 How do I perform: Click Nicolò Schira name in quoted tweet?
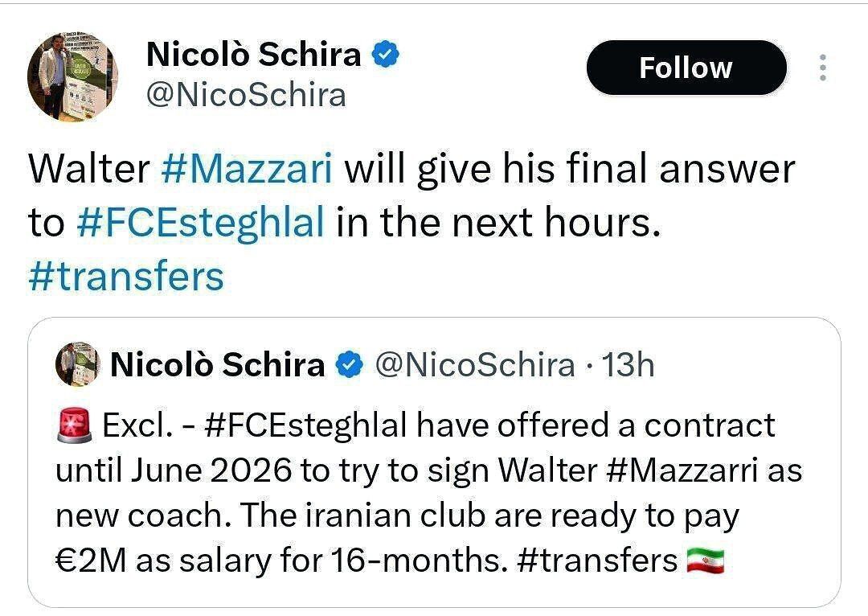217,365
